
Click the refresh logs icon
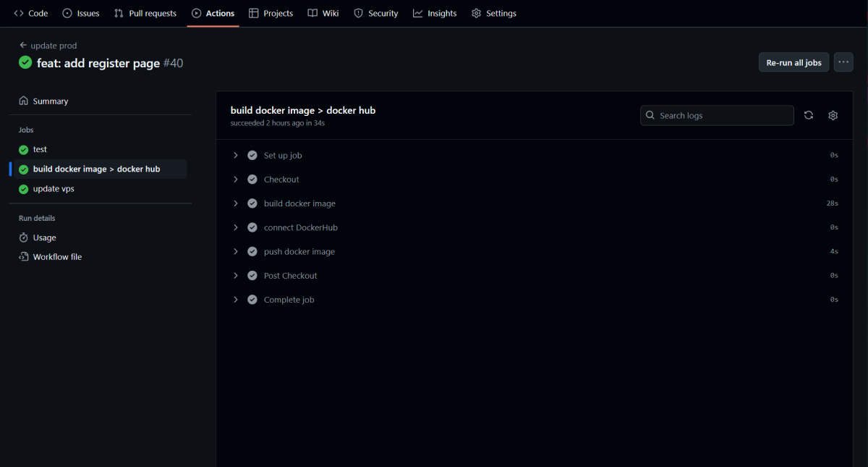click(x=808, y=115)
